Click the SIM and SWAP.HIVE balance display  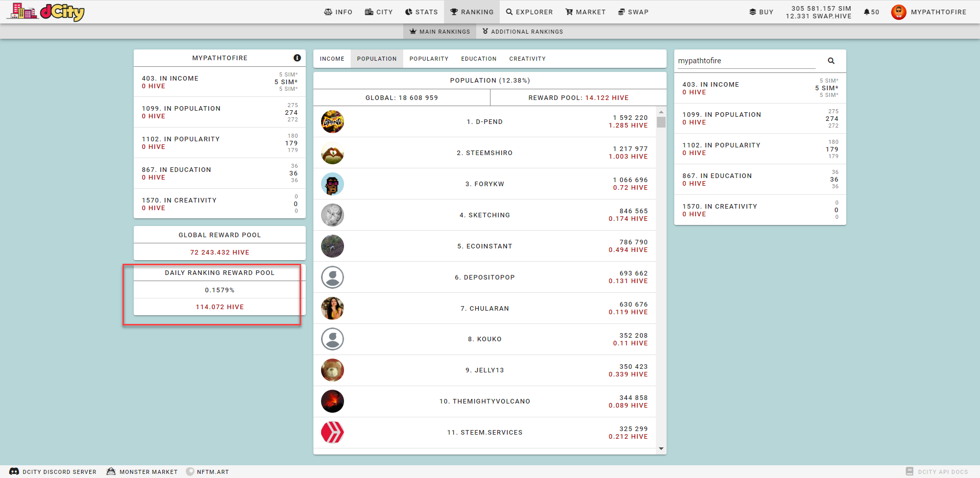tap(819, 12)
